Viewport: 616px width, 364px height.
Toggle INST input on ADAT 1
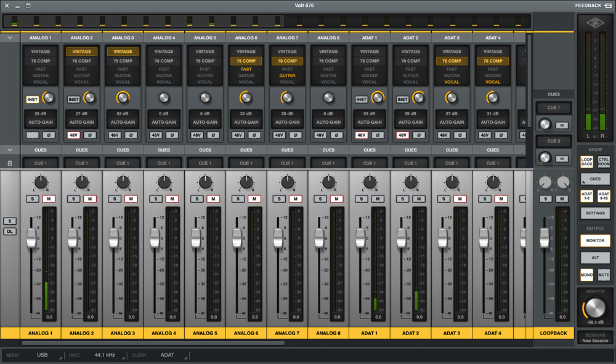point(361,99)
